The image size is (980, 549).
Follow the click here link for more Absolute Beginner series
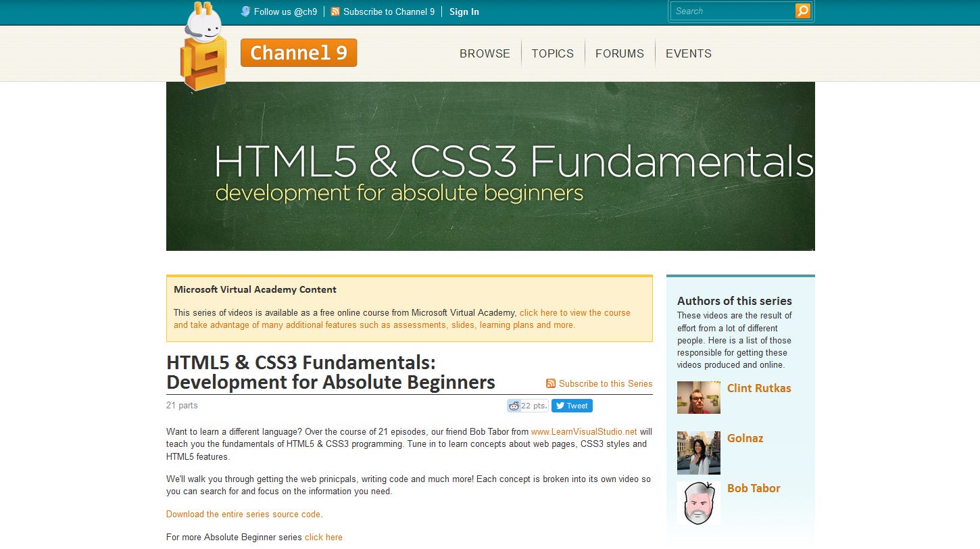(x=324, y=537)
